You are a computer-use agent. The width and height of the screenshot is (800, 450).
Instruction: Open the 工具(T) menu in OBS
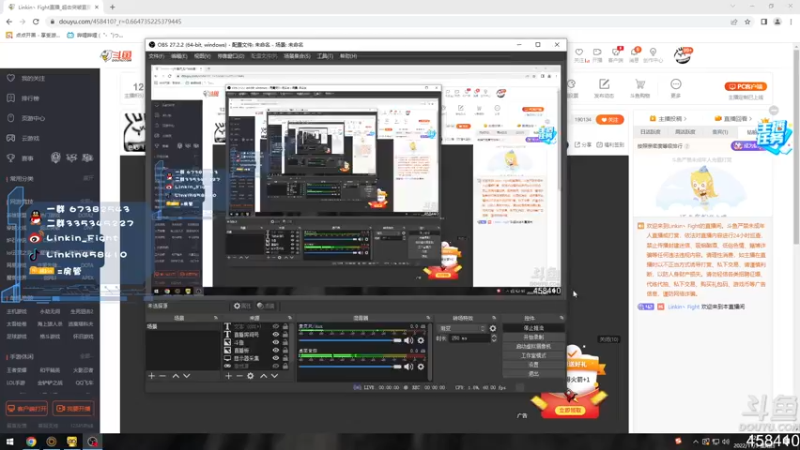point(325,56)
